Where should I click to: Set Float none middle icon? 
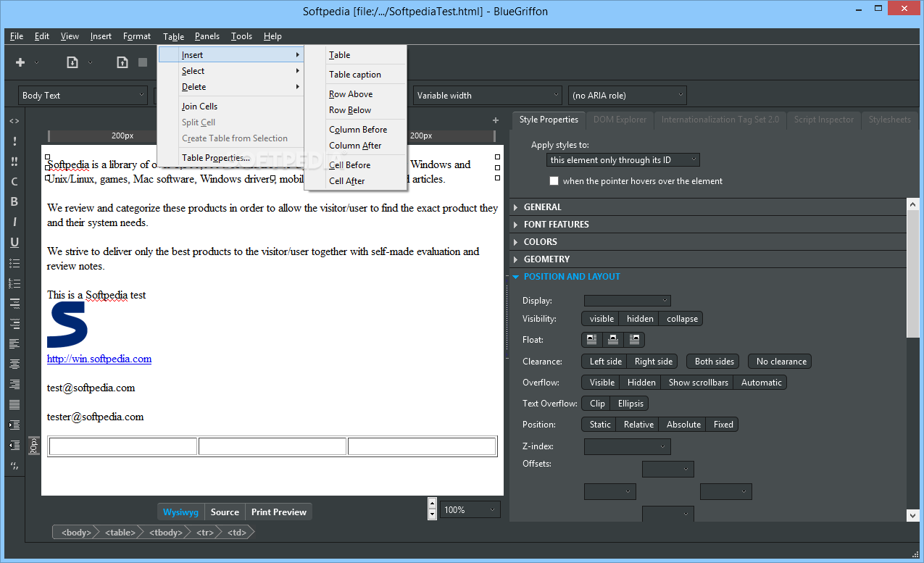[x=613, y=339]
